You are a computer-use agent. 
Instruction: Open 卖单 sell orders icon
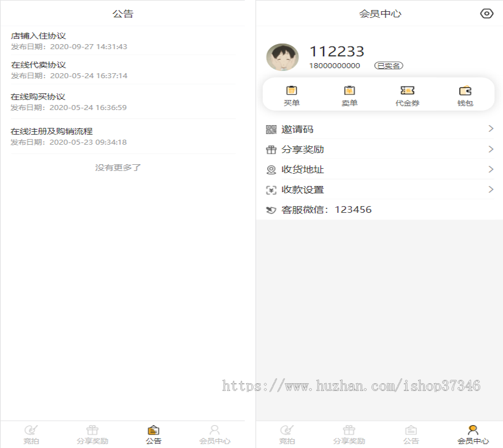click(349, 96)
